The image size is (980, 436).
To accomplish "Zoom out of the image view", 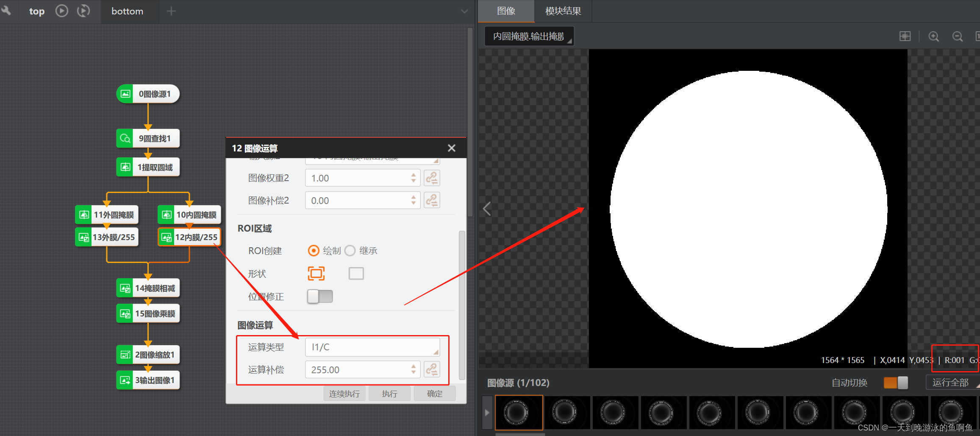I will [x=957, y=36].
